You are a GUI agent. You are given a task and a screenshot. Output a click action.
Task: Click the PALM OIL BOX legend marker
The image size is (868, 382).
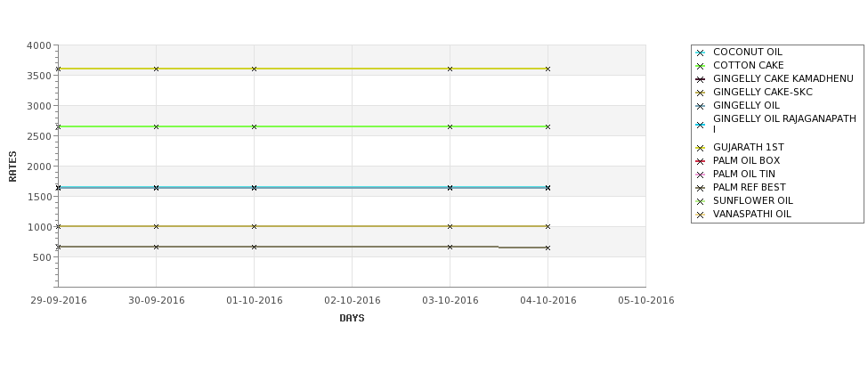click(700, 161)
